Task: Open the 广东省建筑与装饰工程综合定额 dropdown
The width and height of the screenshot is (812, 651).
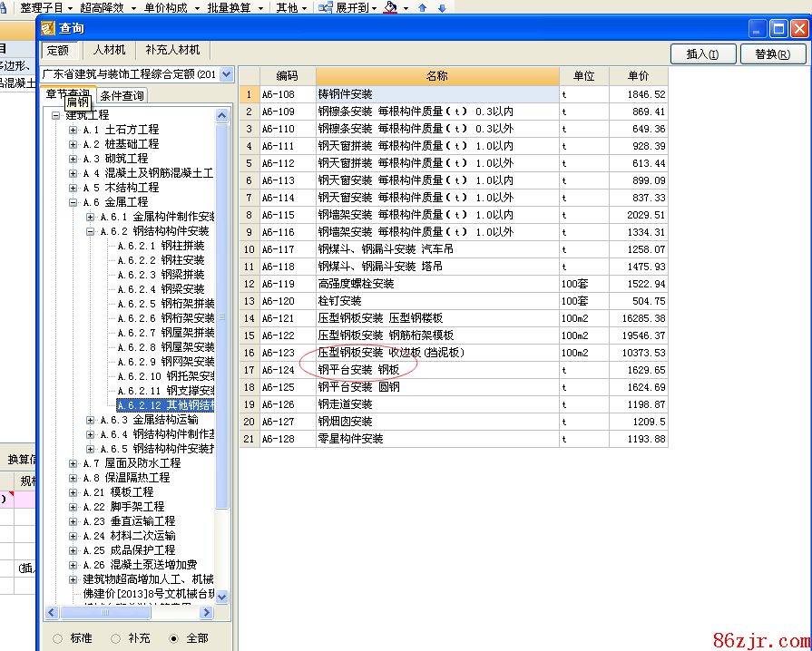Action: pyautogui.click(x=226, y=74)
